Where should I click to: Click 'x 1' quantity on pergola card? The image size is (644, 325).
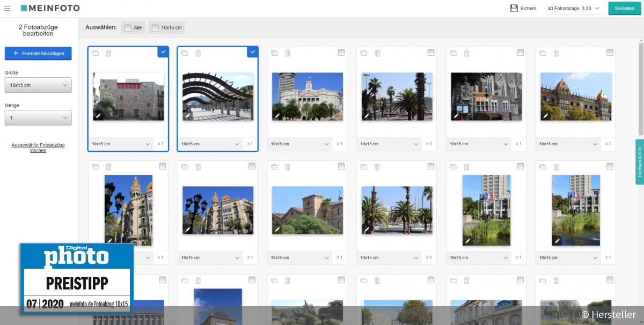(250, 144)
